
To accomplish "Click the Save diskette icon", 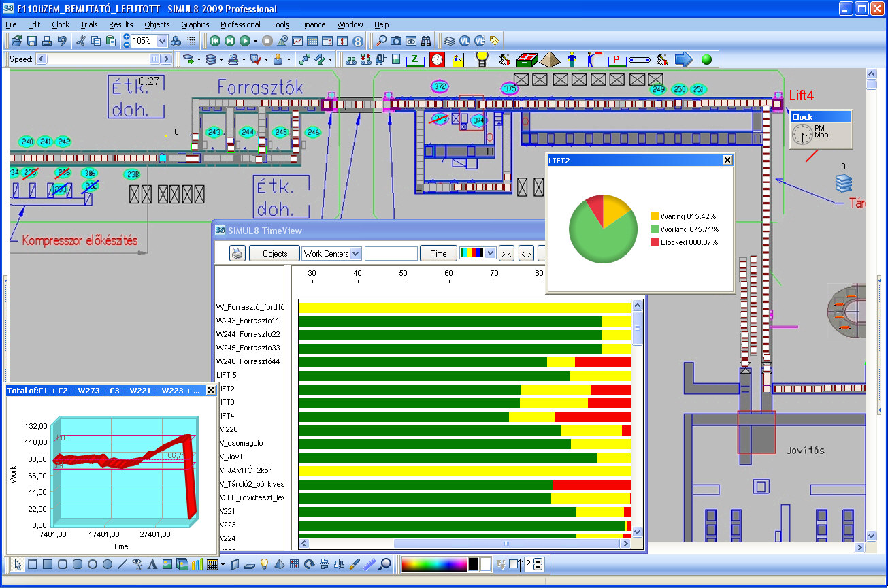I will tap(32, 41).
